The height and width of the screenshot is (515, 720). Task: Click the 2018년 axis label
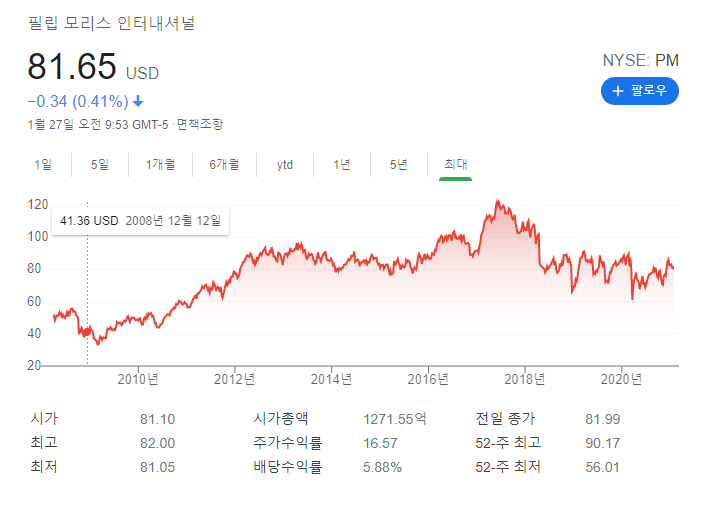coord(525,379)
